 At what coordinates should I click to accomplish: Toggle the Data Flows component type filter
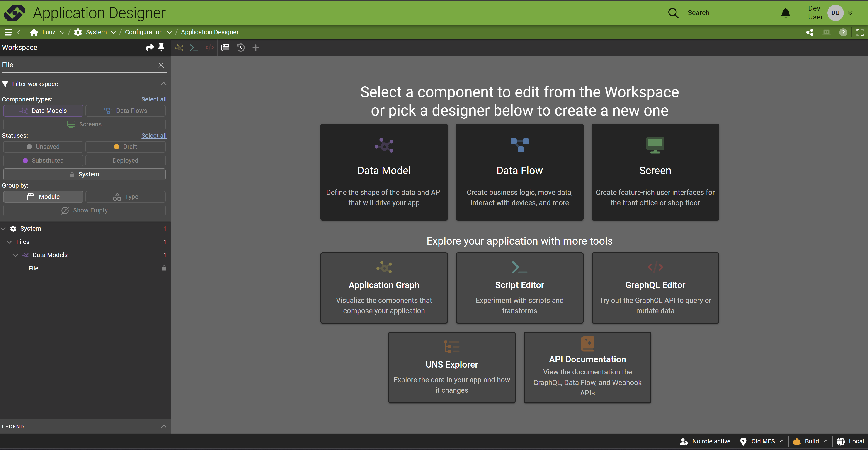coord(125,111)
